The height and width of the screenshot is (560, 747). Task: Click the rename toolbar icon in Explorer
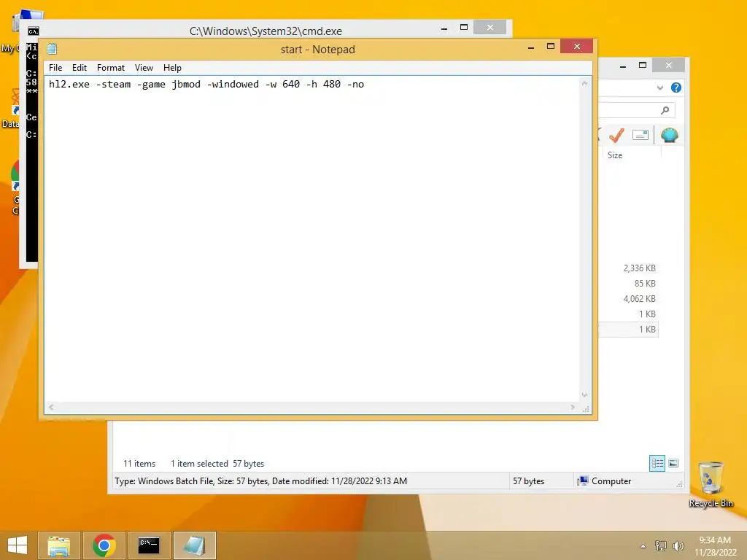pos(640,135)
